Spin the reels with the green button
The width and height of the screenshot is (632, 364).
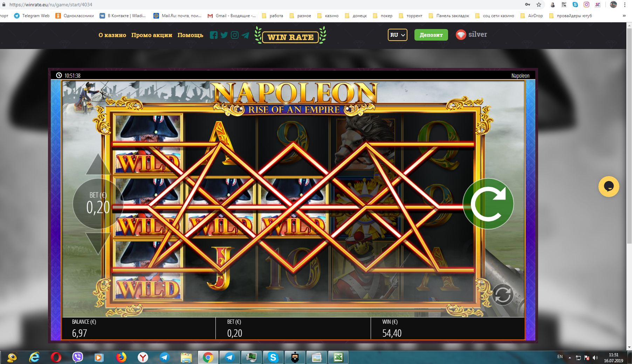pos(488,204)
